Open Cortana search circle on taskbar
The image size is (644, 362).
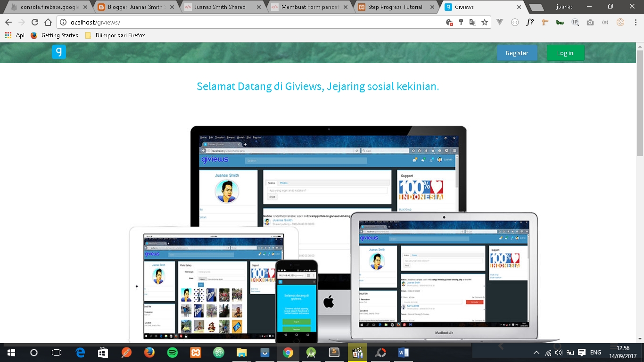34,353
